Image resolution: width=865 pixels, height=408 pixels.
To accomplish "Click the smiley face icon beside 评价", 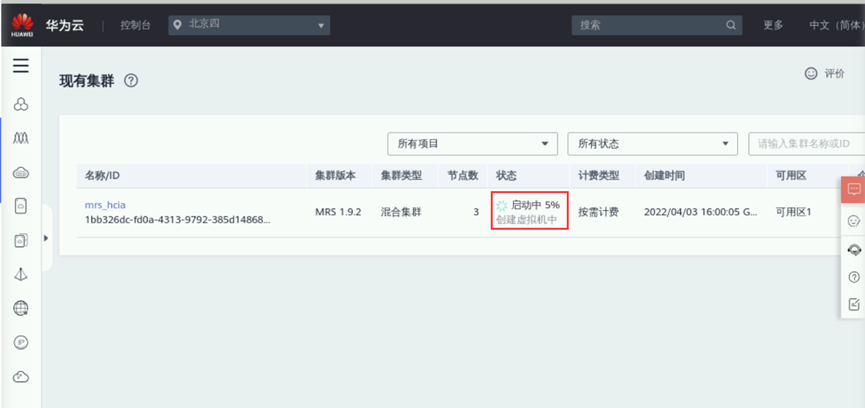I will pos(811,74).
